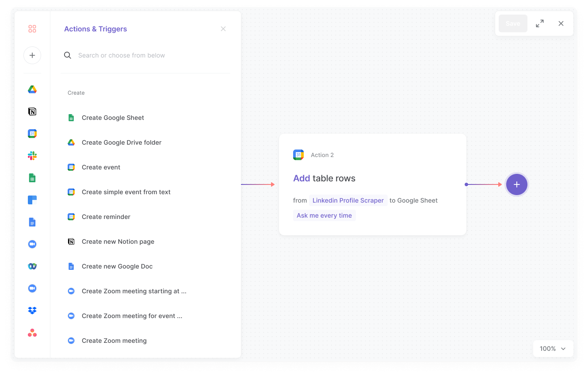Pick "Create reminder" from the list
588x376 pixels.
(x=106, y=217)
